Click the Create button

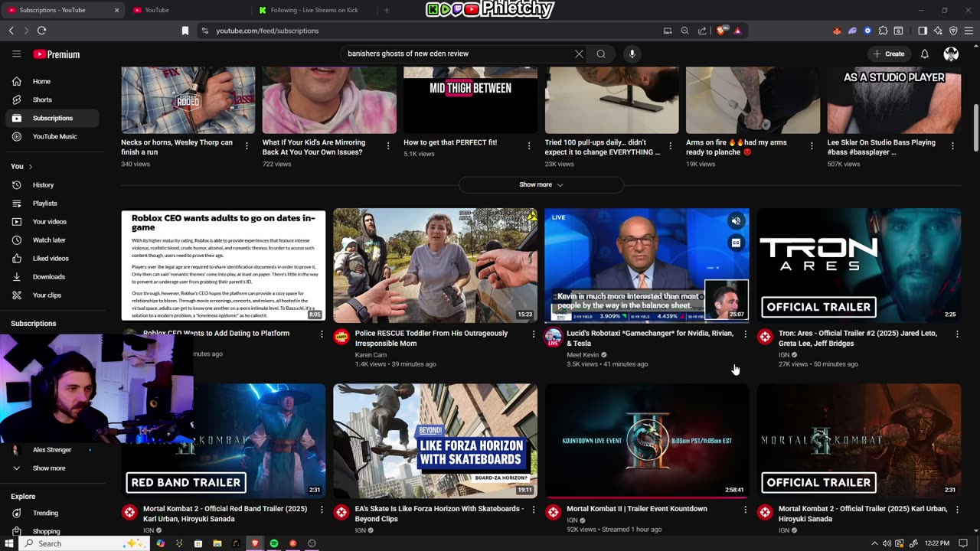(x=888, y=54)
